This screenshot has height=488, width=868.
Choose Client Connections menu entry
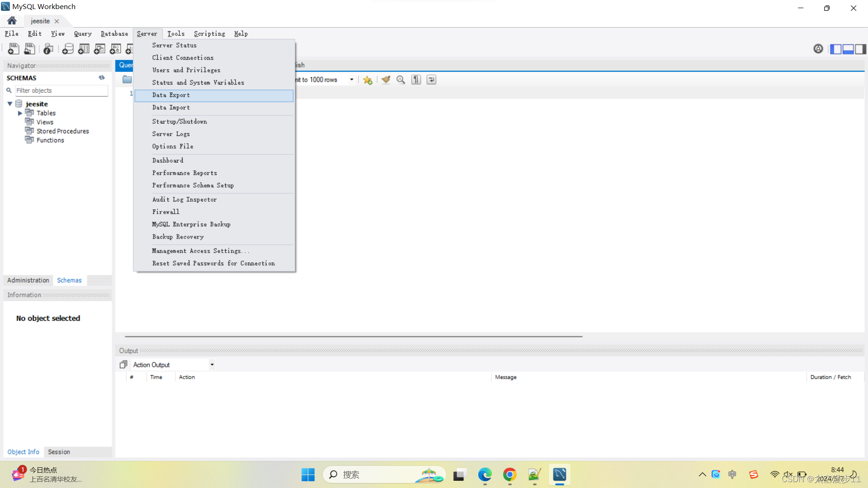(214, 57)
